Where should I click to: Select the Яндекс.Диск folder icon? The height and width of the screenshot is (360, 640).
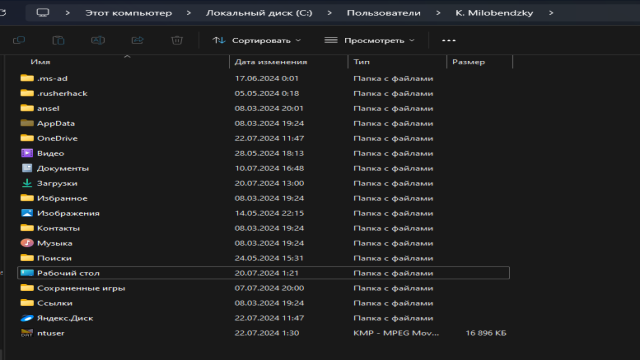(x=27, y=318)
